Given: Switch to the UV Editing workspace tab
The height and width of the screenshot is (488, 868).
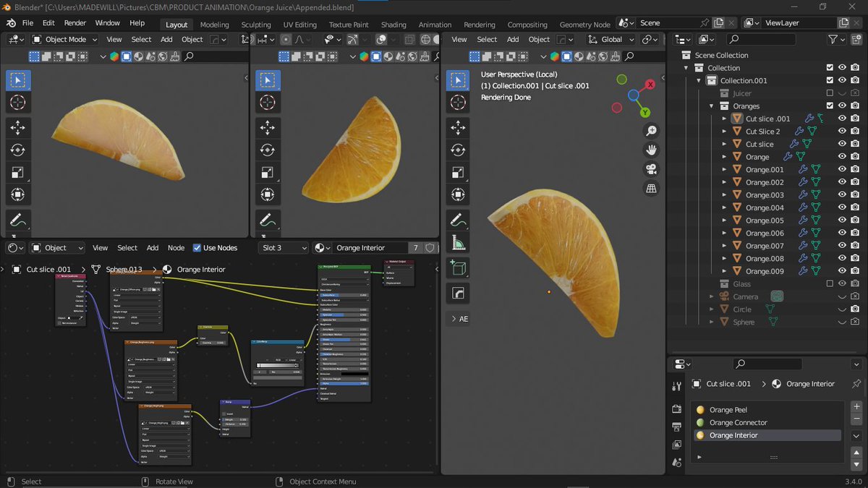Looking at the screenshot, I should (x=299, y=25).
